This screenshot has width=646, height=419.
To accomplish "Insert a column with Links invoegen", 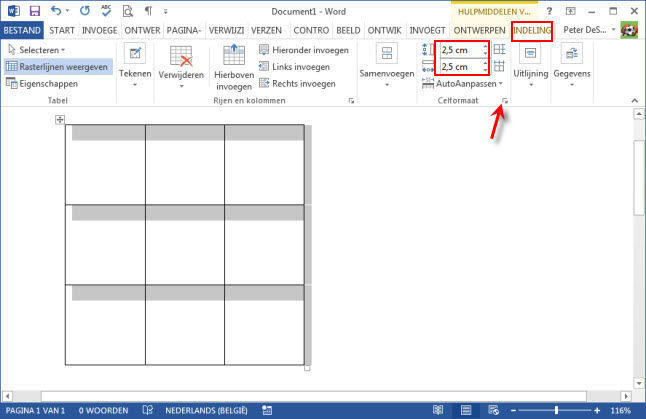I will [x=295, y=67].
